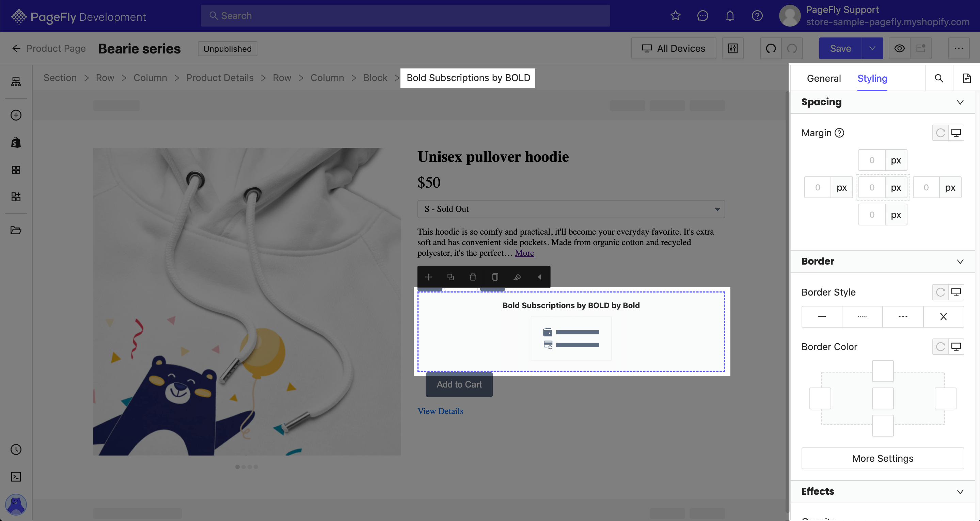980x521 pixels.
Task: Open the custom code terminal icon
Action: tap(16, 477)
